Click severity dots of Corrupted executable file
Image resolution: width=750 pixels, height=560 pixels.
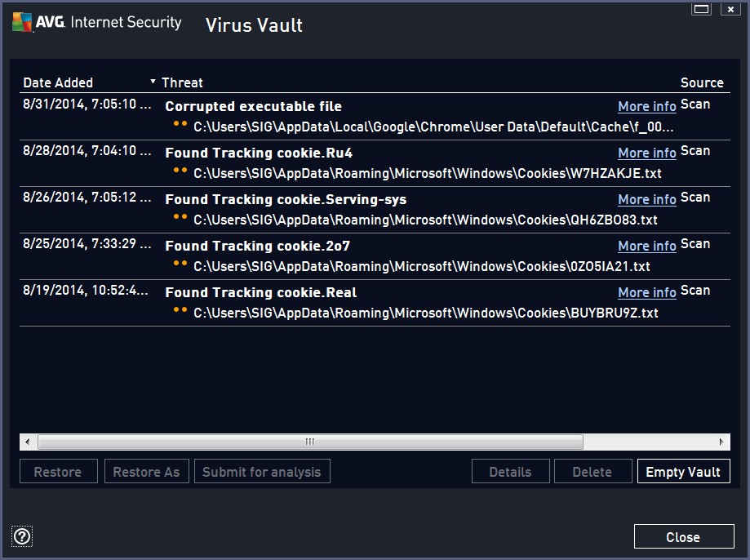pos(180,123)
